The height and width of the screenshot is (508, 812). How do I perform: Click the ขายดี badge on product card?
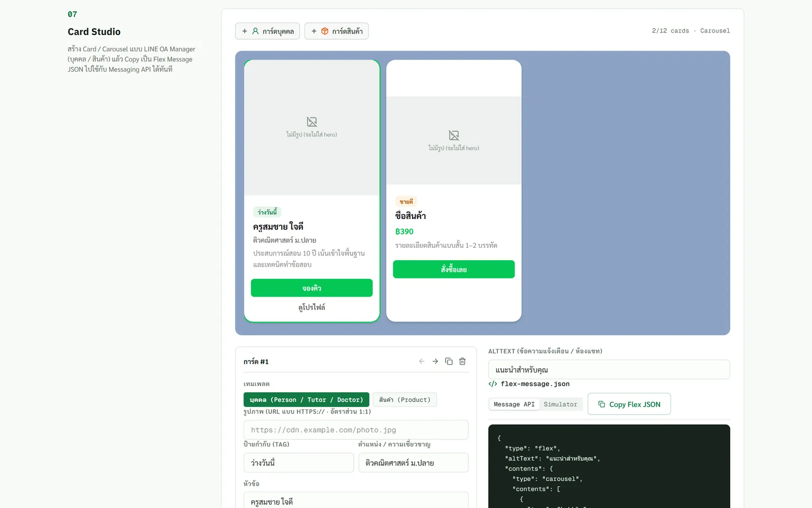click(406, 202)
